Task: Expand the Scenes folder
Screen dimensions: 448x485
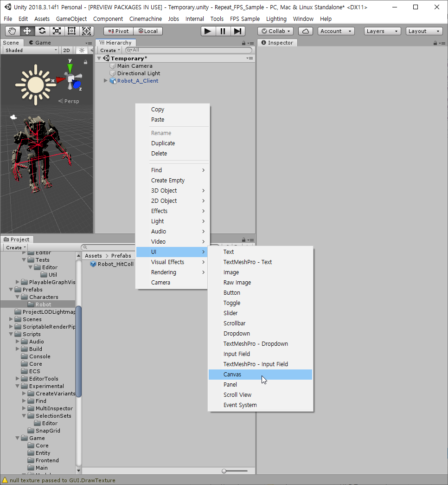Action: pyautogui.click(x=11, y=319)
